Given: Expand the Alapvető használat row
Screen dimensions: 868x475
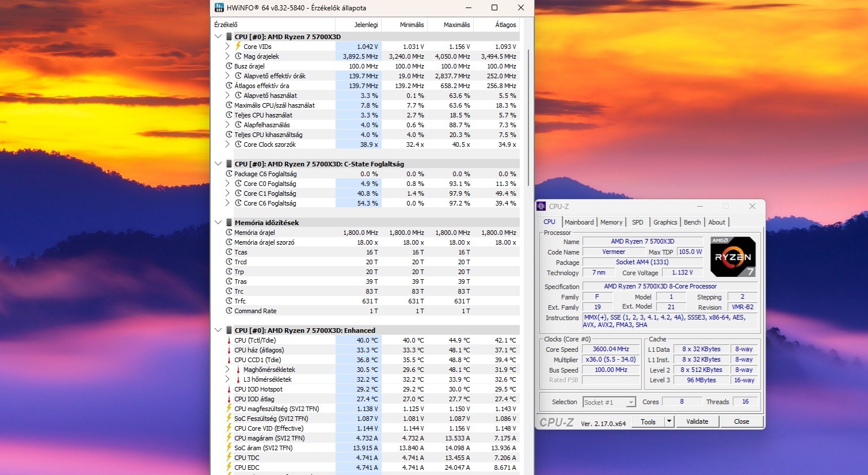Looking at the screenshot, I should pos(227,96).
